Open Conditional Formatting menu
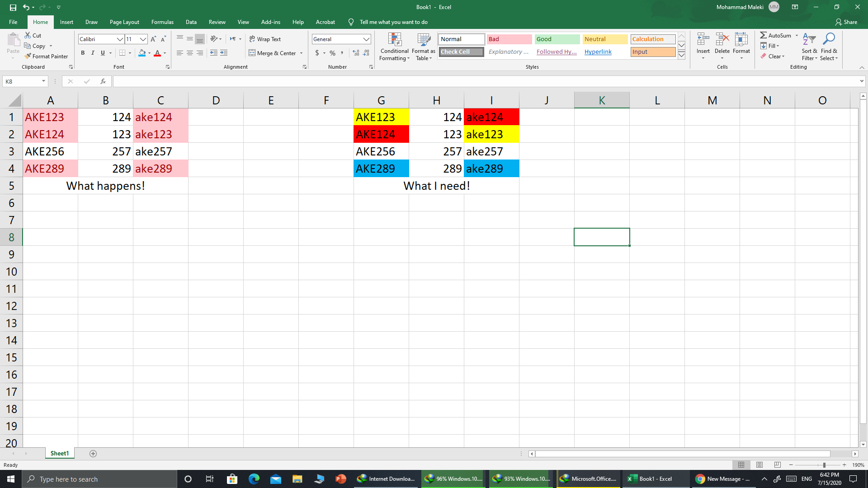Screen dimensions: 868x488 click(394, 47)
